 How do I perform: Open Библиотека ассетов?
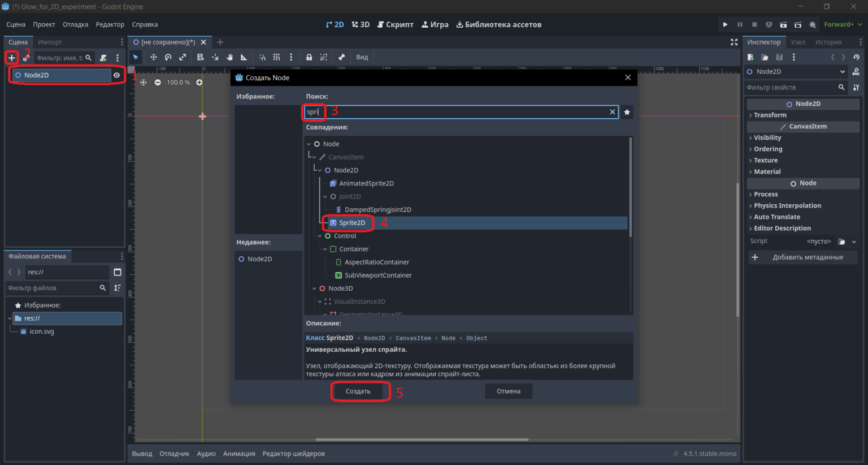pos(499,24)
